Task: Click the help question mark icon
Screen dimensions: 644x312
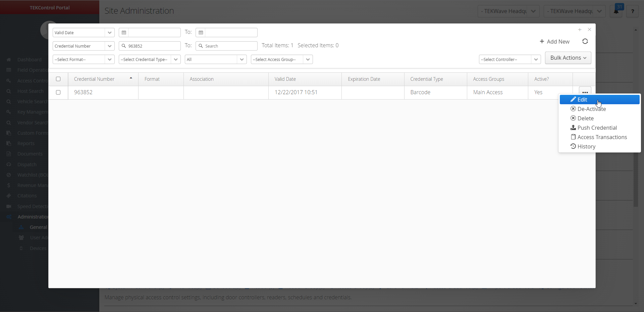Action: [632, 11]
